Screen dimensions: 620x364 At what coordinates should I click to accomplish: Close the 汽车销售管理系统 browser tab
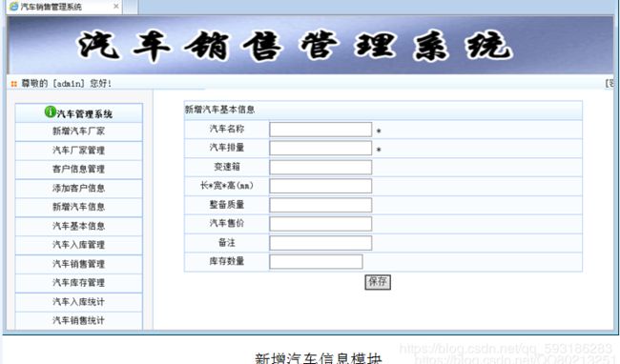tap(115, 7)
